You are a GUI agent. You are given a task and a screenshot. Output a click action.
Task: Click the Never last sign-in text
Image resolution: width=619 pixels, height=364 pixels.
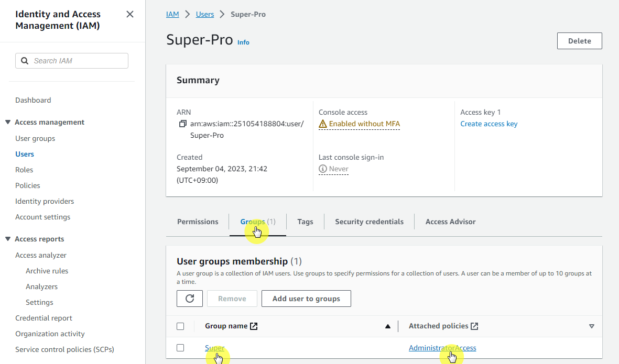click(339, 169)
